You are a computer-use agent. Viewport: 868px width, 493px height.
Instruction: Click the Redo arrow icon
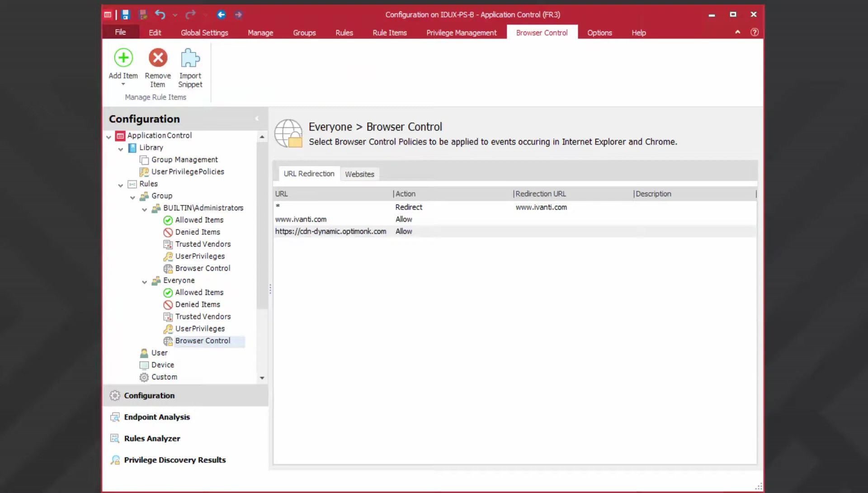click(190, 14)
